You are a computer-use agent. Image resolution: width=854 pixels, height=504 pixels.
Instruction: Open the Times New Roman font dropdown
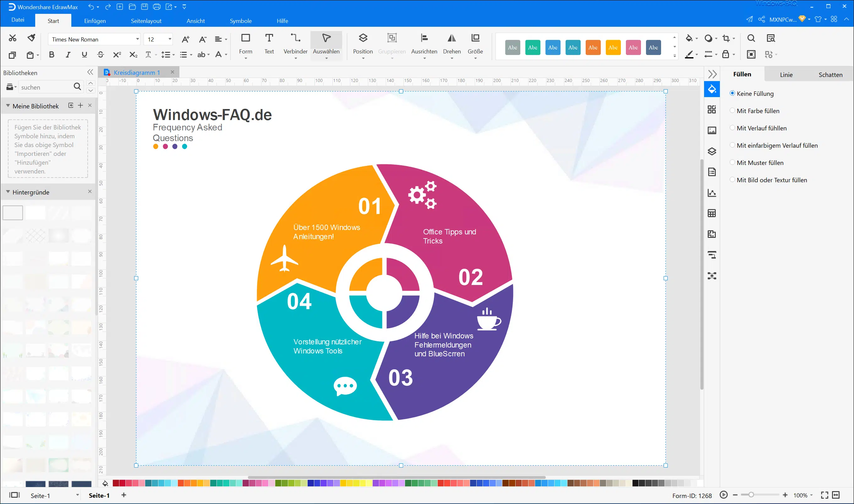click(137, 39)
